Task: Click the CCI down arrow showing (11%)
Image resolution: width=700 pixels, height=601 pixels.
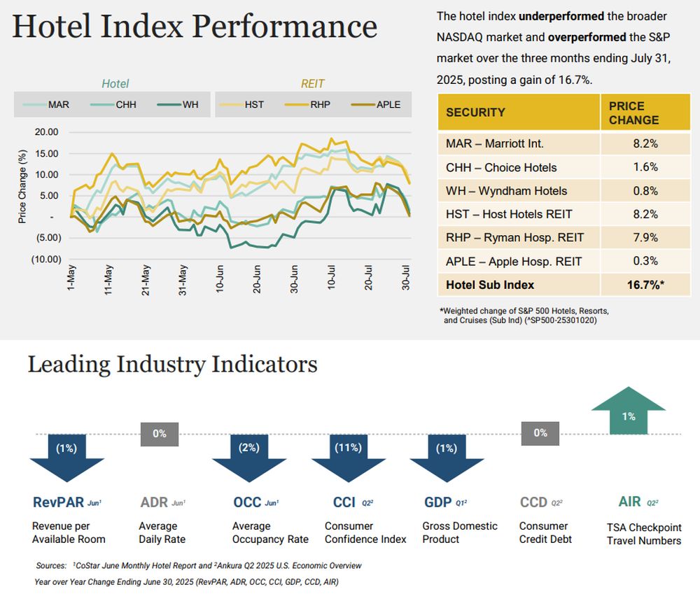Action: [x=349, y=456]
